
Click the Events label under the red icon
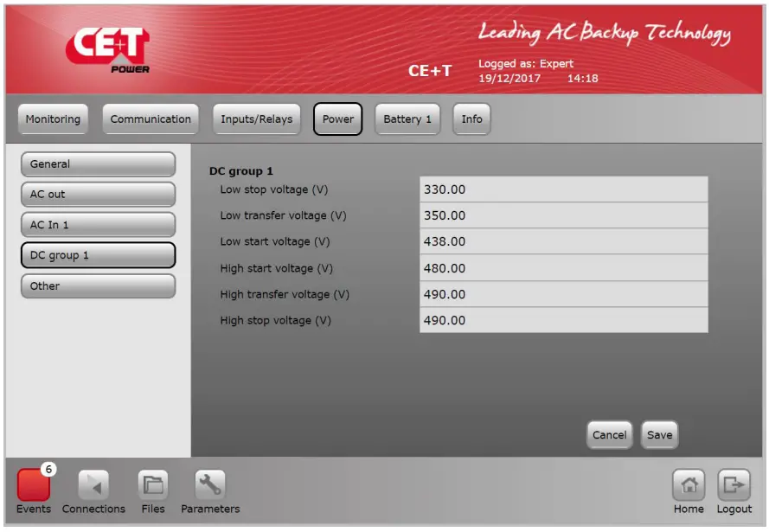34,509
